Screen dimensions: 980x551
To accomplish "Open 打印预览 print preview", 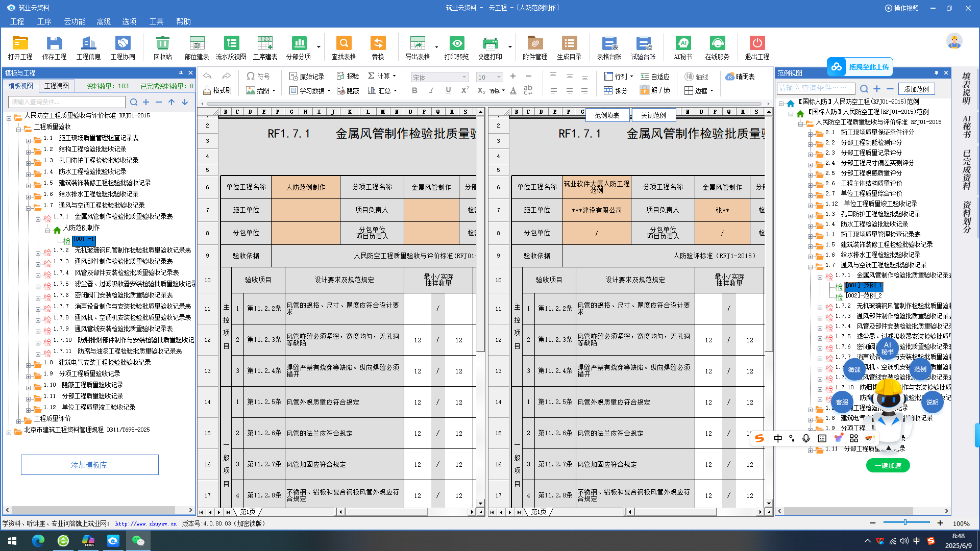I will click(456, 47).
